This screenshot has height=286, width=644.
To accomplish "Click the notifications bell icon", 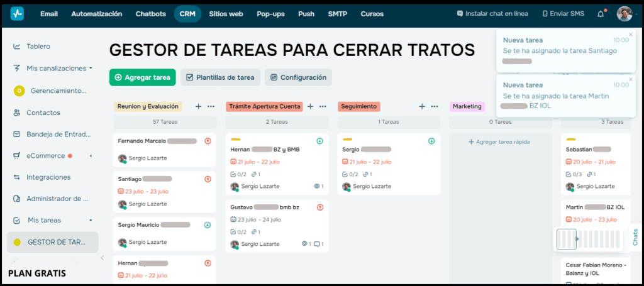I will tap(601, 14).
